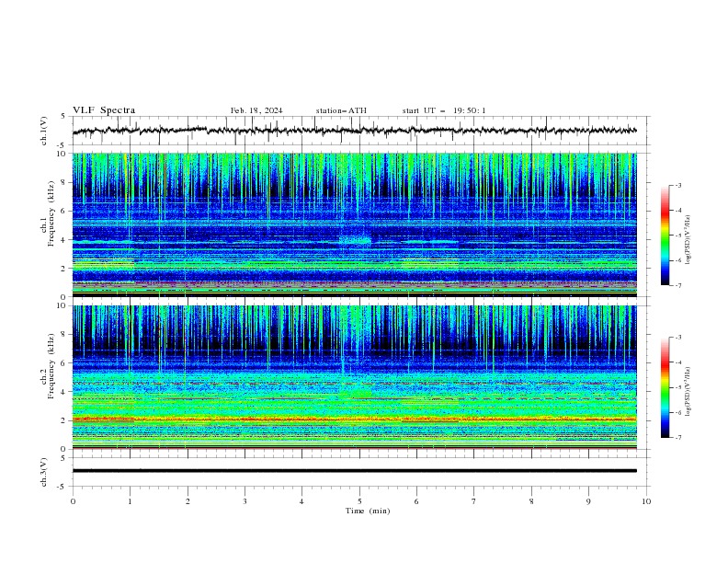Click the "ch.3(V)" axis label
This screenshot has height=563, width=728.
[44, 472]
